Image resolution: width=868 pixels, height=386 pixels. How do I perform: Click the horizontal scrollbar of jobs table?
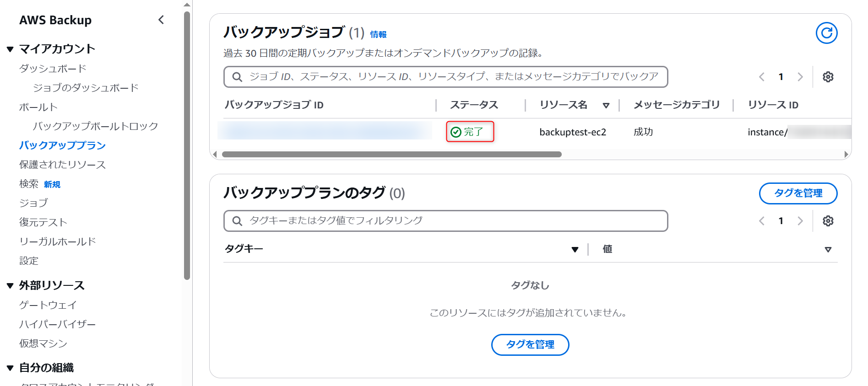[x=391, y=155]
